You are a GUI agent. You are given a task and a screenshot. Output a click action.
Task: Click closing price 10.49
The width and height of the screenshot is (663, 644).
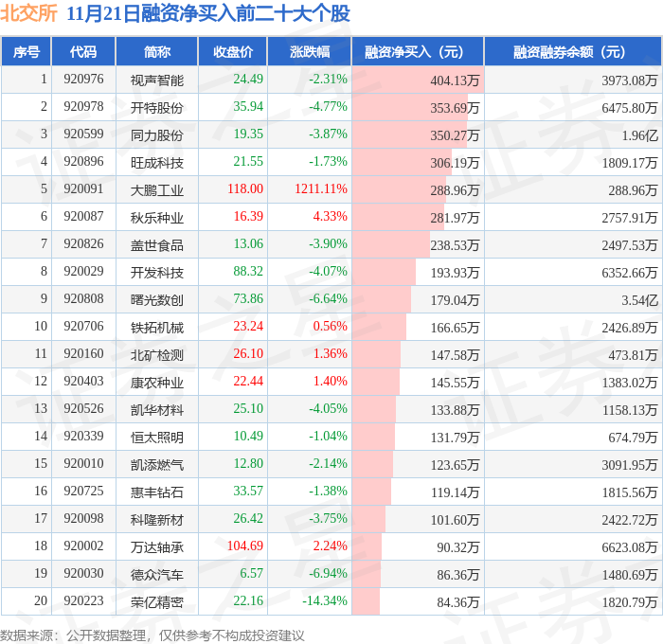[248, 436]
